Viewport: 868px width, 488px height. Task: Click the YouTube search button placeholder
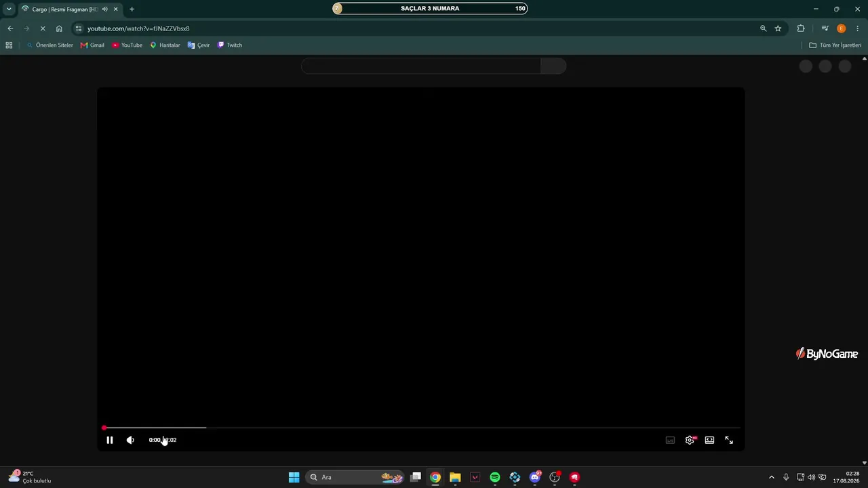pos(553,66)
